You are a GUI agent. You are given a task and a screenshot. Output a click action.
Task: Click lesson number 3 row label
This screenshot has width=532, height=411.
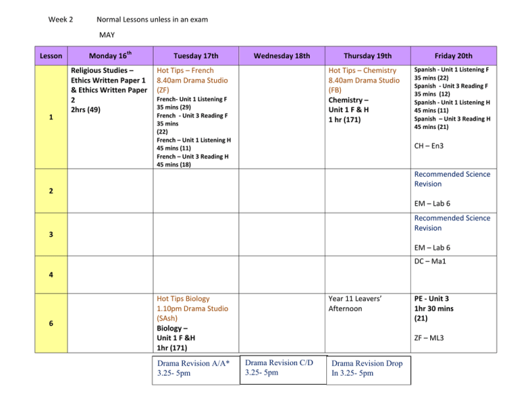[51, 234]
